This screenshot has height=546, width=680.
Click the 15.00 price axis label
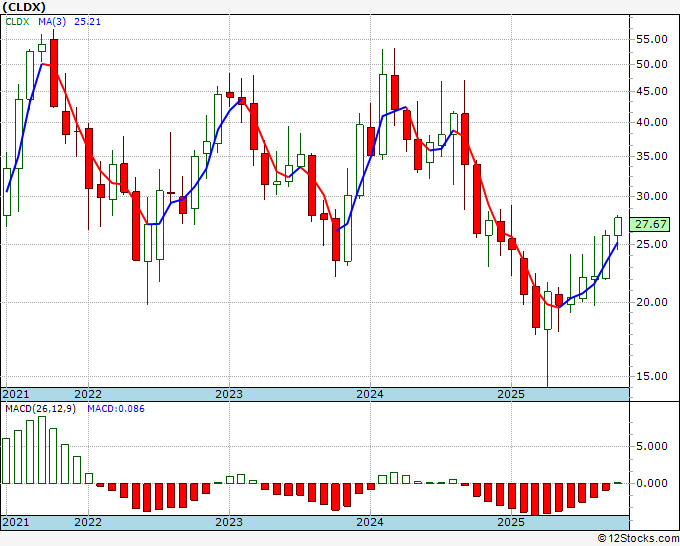652,376
